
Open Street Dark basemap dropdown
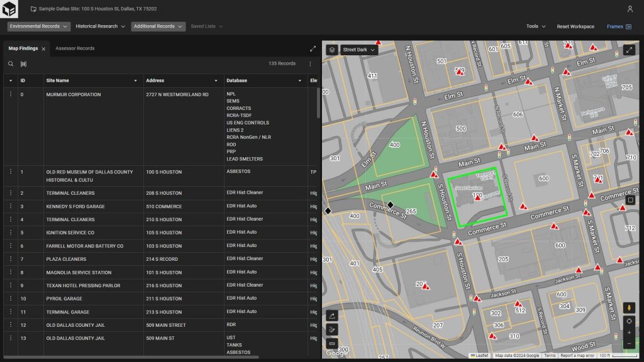coord(359,50)
